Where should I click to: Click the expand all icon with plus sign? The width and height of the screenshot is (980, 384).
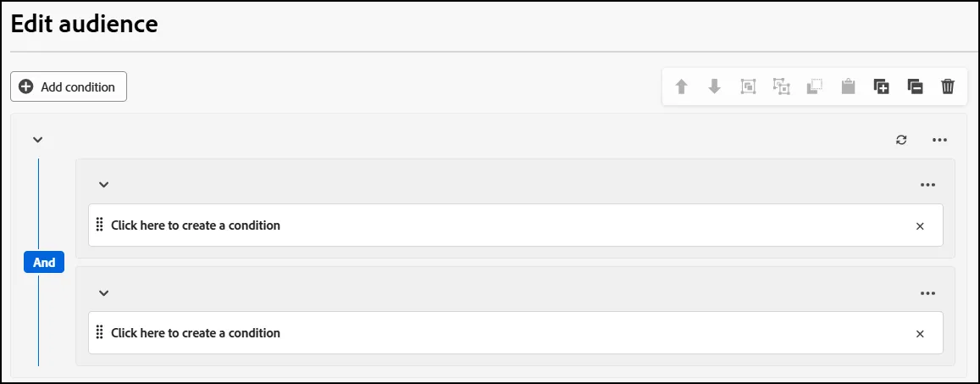pyautogui.click(x=881, y=87)
